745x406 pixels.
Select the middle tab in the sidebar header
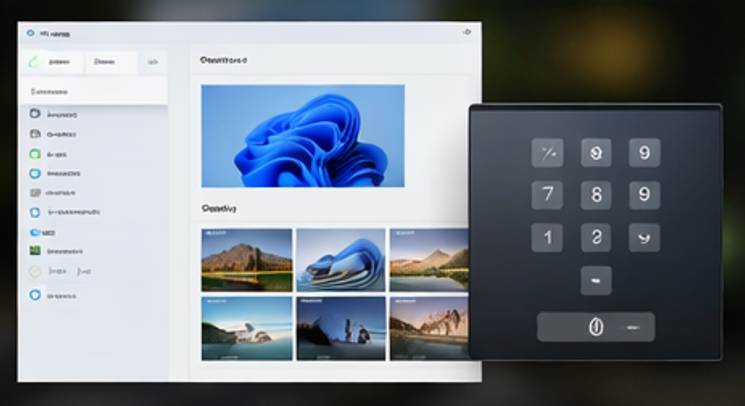pyautogui.click(x=103, y=62)
